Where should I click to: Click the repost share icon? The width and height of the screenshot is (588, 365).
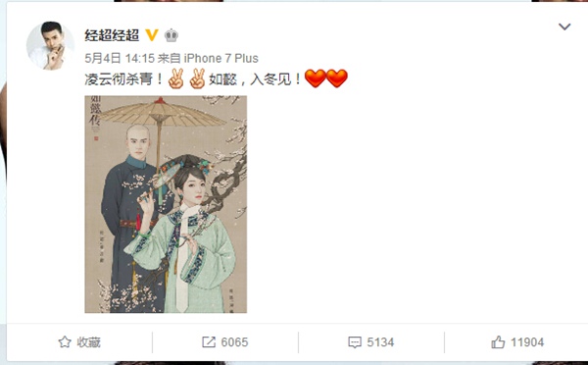tap(209, 342)
